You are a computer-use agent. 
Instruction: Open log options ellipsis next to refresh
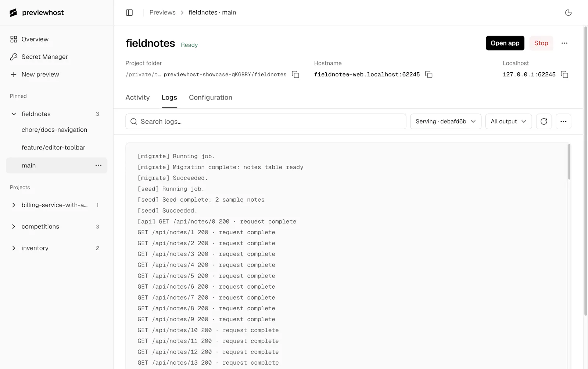[563, 122]
